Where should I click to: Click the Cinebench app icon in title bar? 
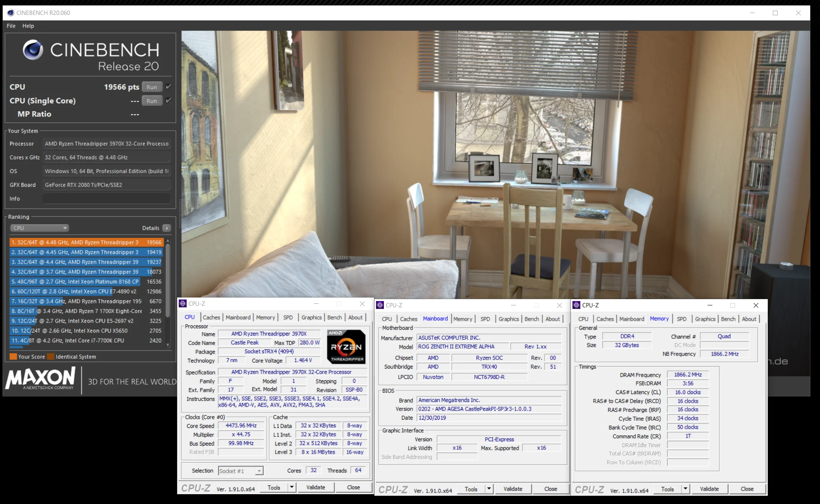[x=11, y=13]
